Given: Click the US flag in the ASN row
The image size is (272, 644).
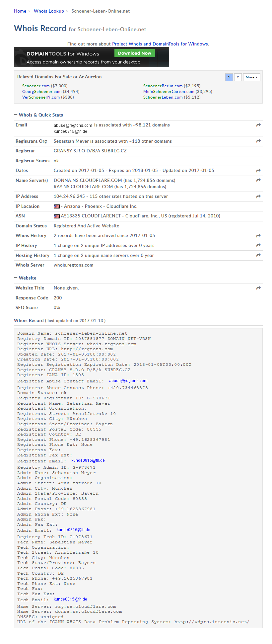Looking at the screenshot, I should coord(57,216).
